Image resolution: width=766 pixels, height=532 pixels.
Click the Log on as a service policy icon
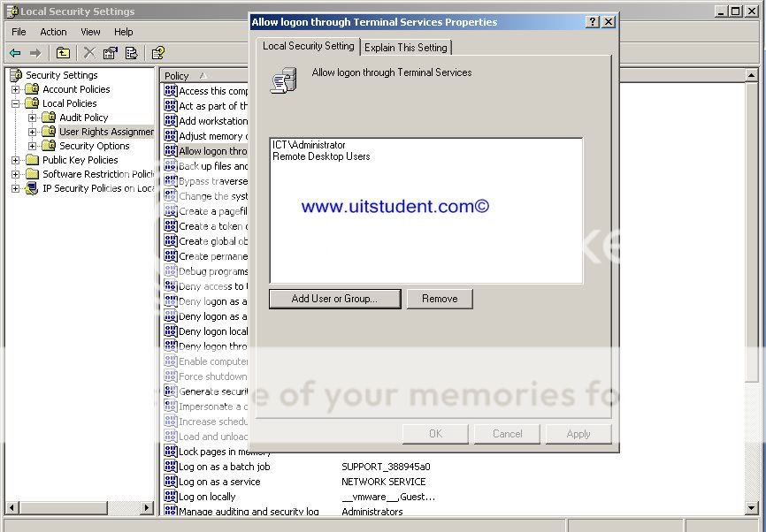pyautogui.click(x=171, y=482)
